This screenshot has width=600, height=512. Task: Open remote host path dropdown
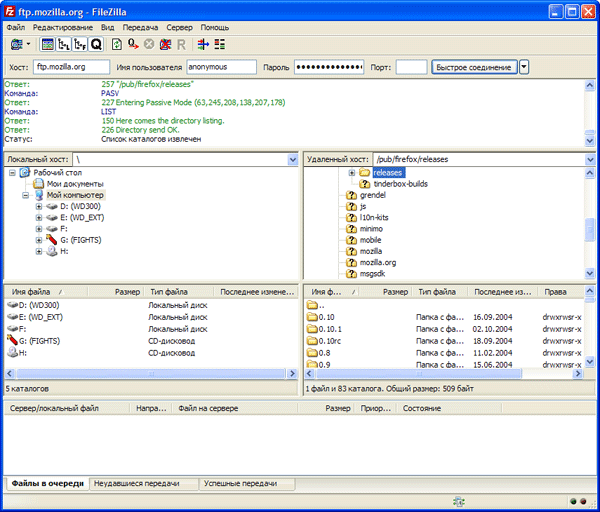tap(590, 160)
